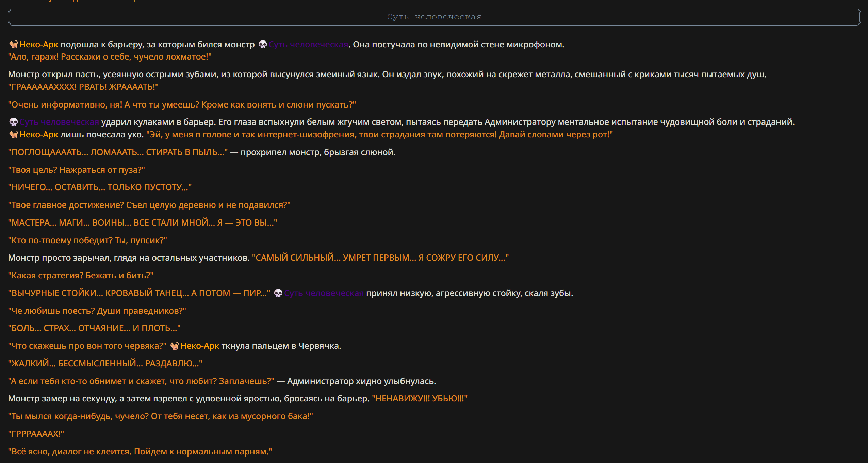
Task: Click "Ты мылся когда-нибудь, чучело?" line
Action: tap(161, 416)
